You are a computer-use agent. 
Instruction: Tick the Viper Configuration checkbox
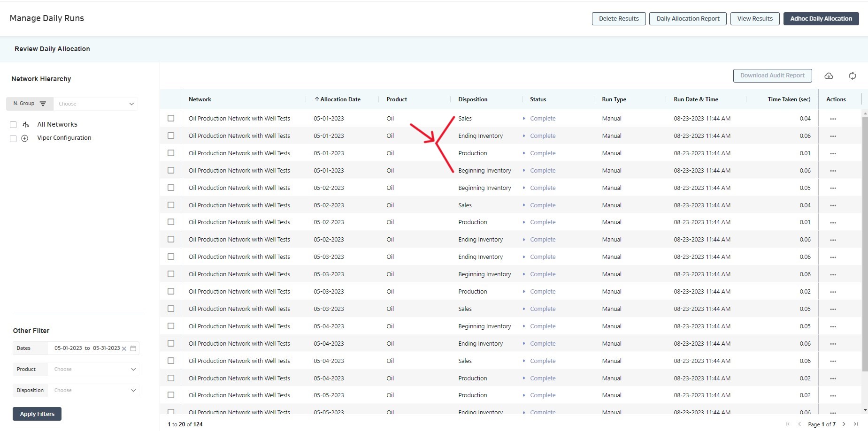13,138
